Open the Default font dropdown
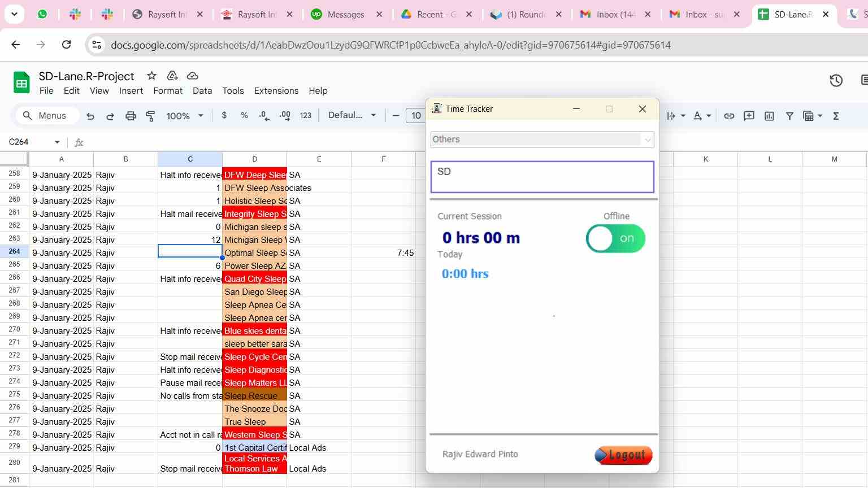The width and height of the screenshot is (868, 488). (352, 115)
